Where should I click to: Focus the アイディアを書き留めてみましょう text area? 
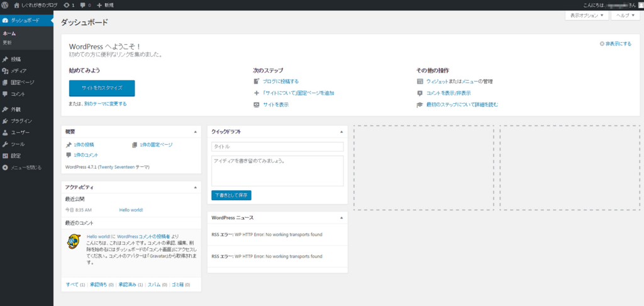pyautogui.click(x=277, y=171)
